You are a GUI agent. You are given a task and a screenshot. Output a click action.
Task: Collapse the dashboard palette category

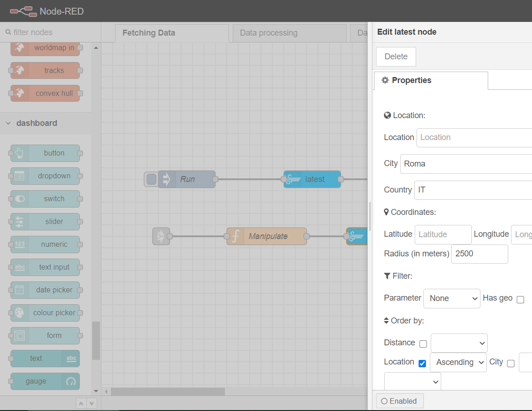(8, 123)
